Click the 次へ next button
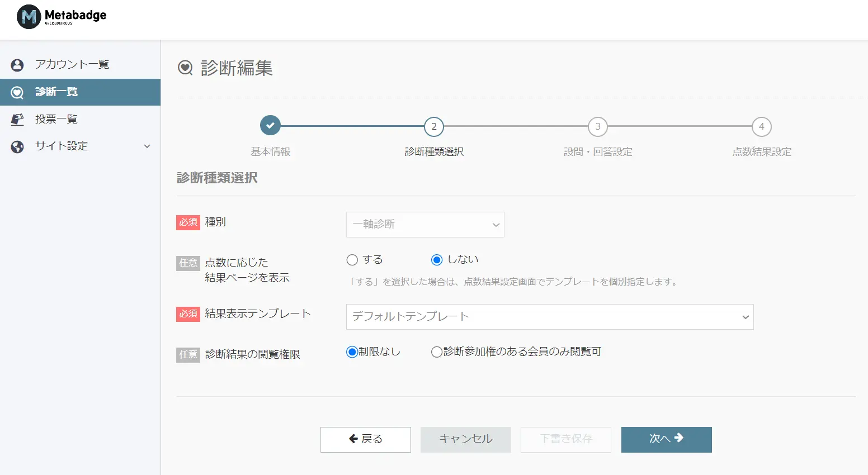868x475 pixels. [667, 440]
